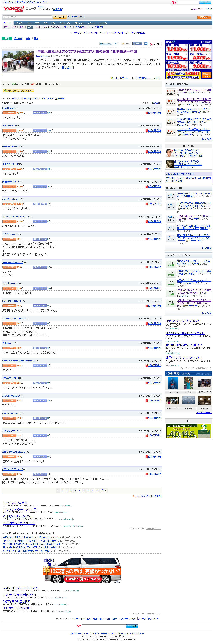Select the スポーツ sub-category

68,27
